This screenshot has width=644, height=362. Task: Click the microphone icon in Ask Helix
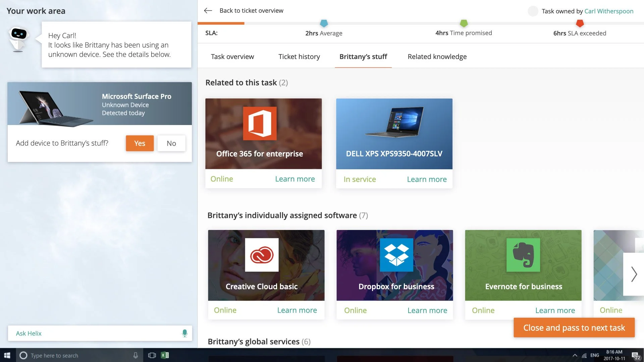(x=184, y=333)
